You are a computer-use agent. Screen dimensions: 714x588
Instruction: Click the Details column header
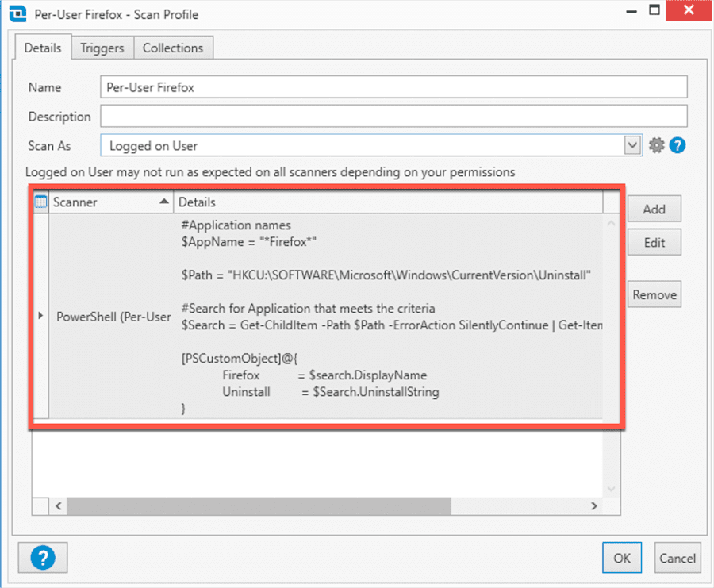pos(388,202)
